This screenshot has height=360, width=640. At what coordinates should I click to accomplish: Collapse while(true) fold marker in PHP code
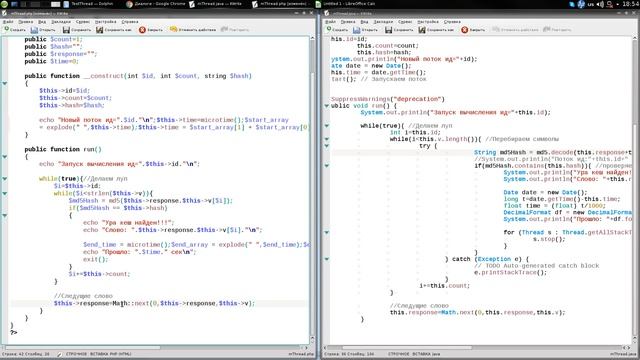click(x=5, y=179)
